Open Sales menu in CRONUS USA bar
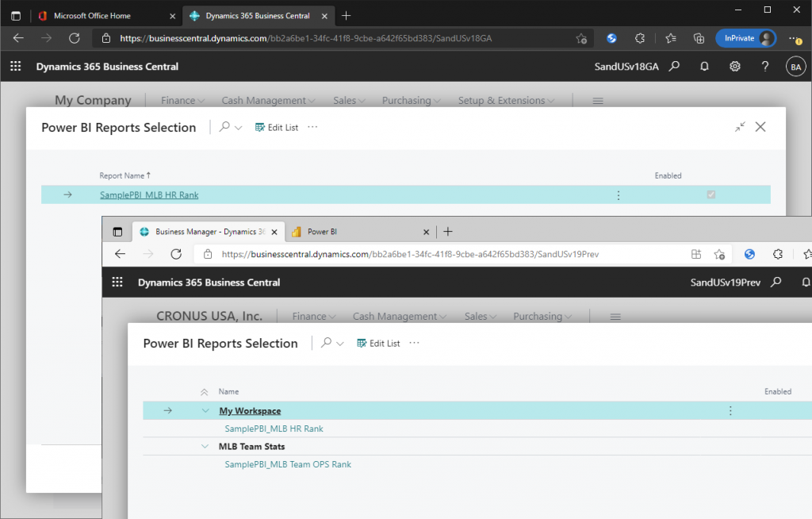Viewport: 812px width, 519px height. coord(481,317)
